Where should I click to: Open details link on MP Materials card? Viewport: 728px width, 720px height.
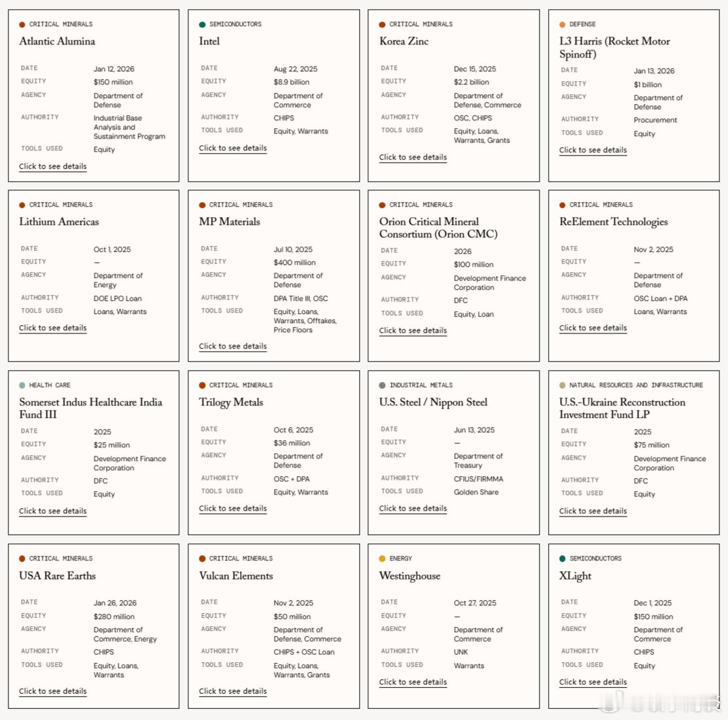pos(233,347)
